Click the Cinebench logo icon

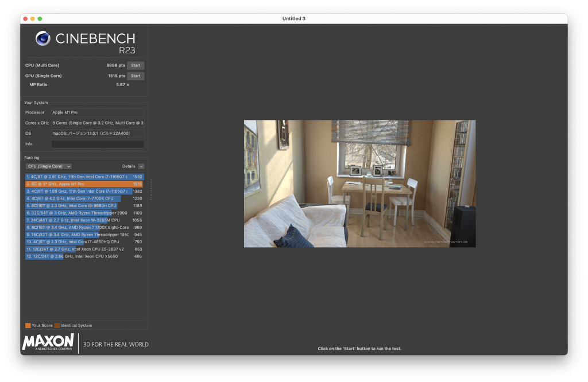tap(42, 38)
